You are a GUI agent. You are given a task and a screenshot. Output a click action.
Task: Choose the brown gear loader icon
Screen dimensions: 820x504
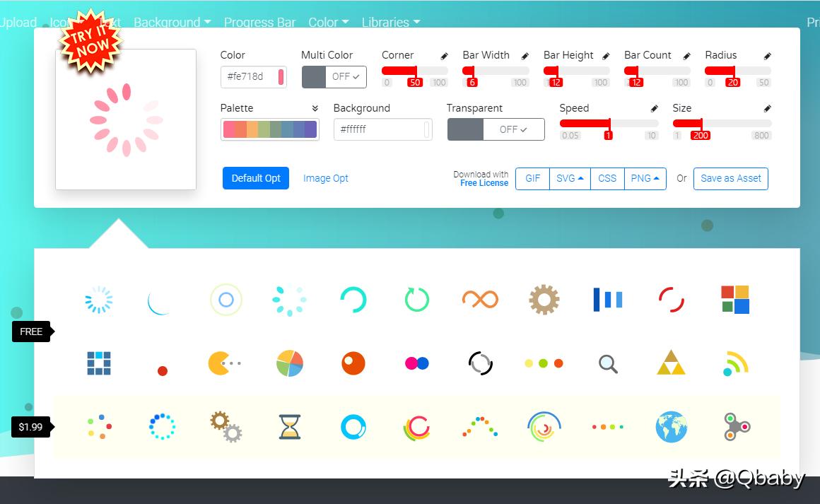click(544, 300)
